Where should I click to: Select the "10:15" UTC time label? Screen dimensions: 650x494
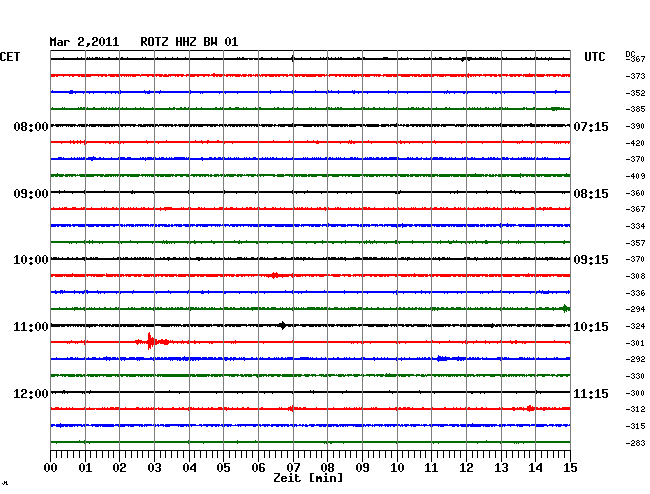coord(591,327)
